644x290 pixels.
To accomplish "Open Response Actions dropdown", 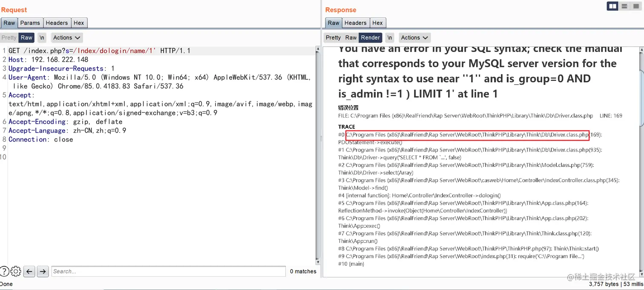I will [x=414, y=37].
